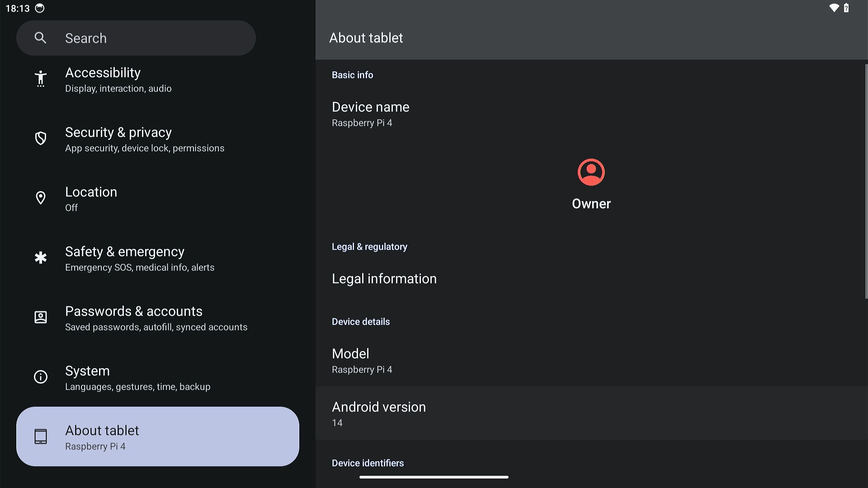The image size is (868, 488).
Task: Click the Wi-Fi status icon
Action: tap(834, 8)
